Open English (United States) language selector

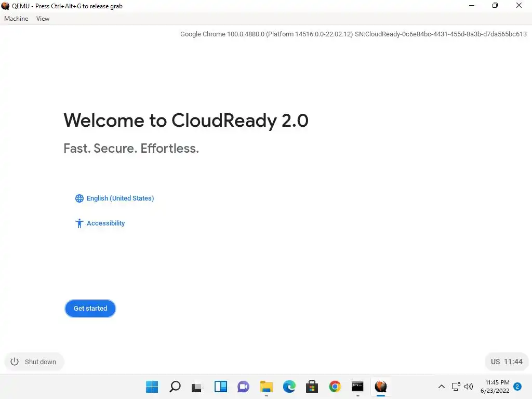pos(115,198)
